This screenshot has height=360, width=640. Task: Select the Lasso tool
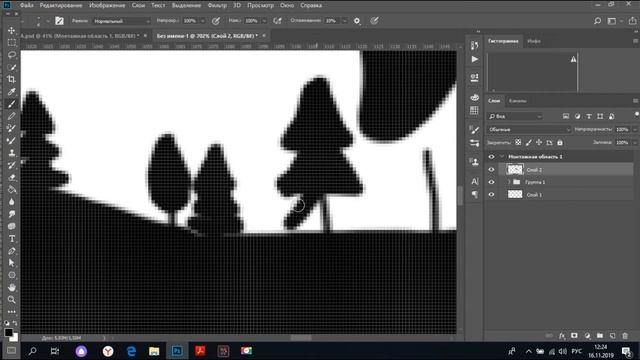pyautogui.click(x=11, y=55)
